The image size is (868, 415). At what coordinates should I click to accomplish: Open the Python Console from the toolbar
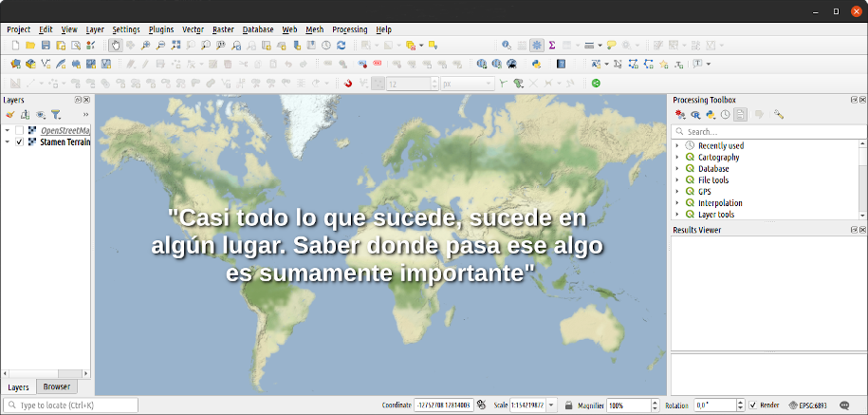[x=536, y=65]
